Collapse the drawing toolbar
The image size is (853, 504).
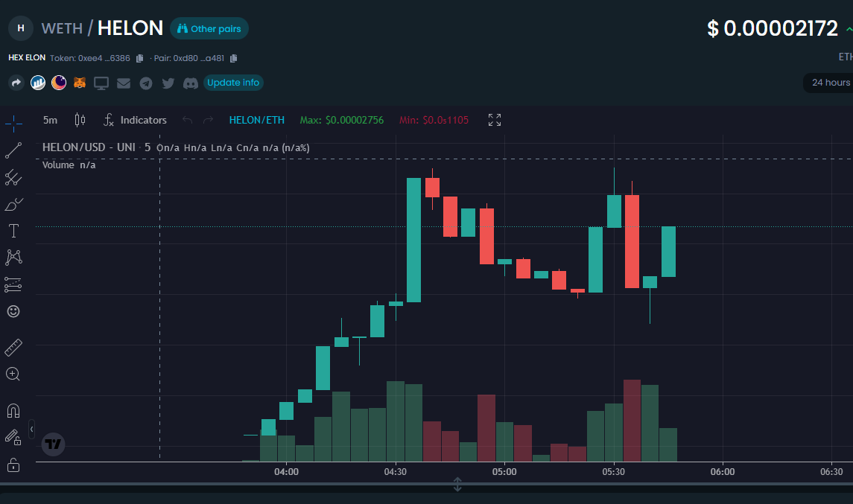(31, 429)
